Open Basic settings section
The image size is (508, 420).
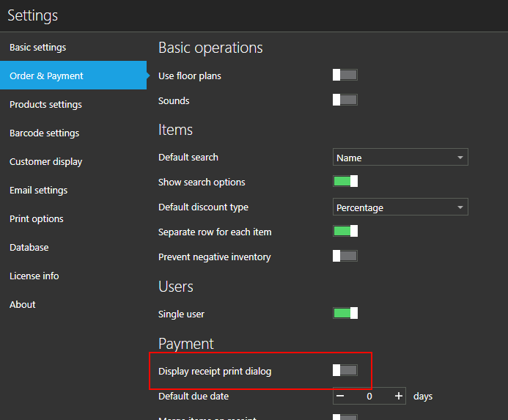pyautogui.click(x=38, y=48)
